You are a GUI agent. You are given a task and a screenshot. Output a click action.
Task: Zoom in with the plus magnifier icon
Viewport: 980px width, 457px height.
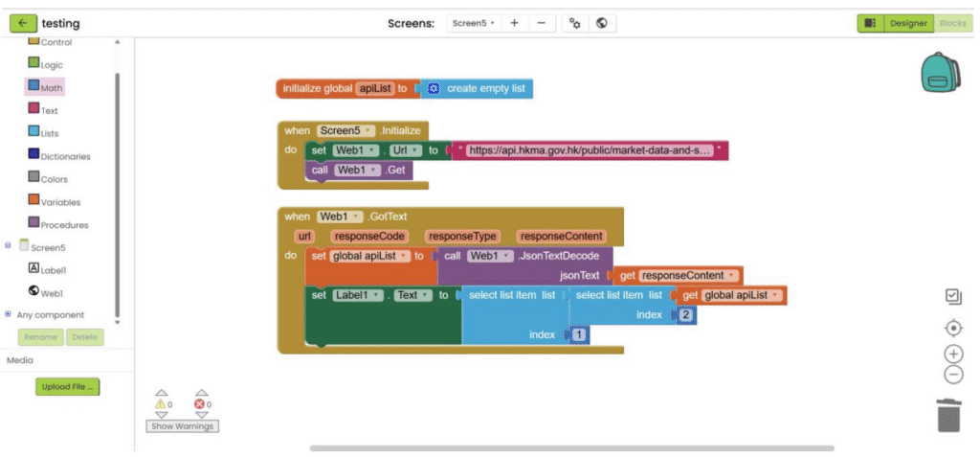click(x=953, y=354)
